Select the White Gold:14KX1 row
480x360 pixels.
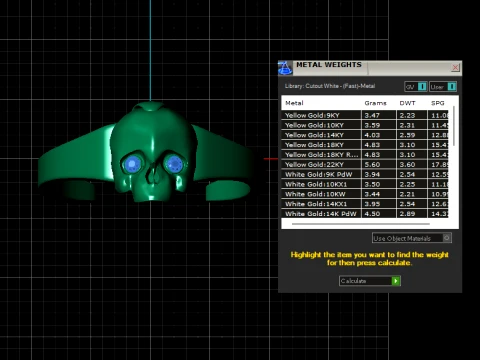365,204
